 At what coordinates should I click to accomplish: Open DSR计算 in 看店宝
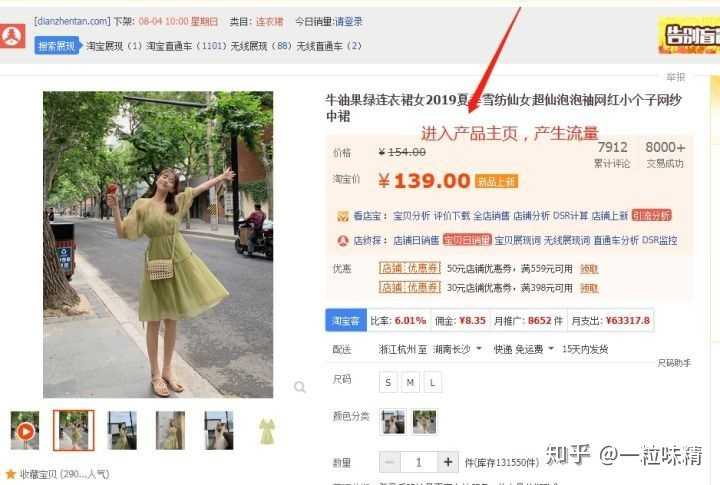(x=570, y=215)
